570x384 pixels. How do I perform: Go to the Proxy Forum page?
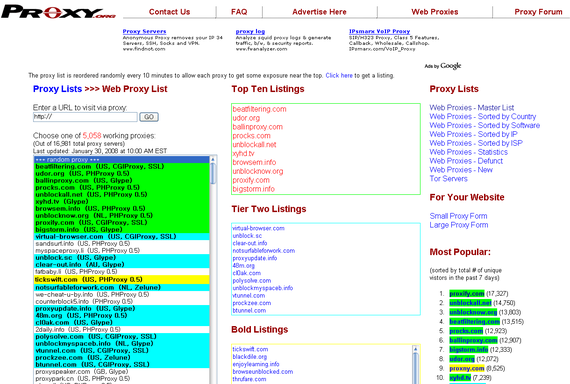(x=538, y=12)
